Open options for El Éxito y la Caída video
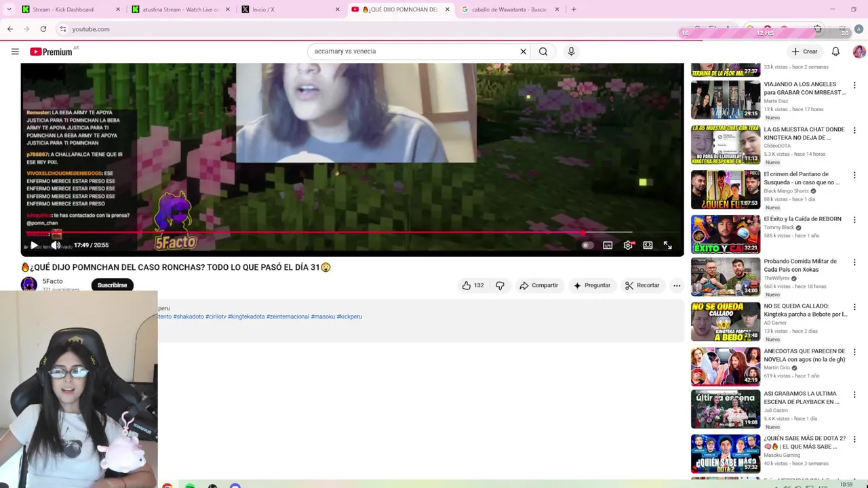Image resolution: width=868 pixels, height=488 pixels. pyautogui.click(x=854, y=220)
